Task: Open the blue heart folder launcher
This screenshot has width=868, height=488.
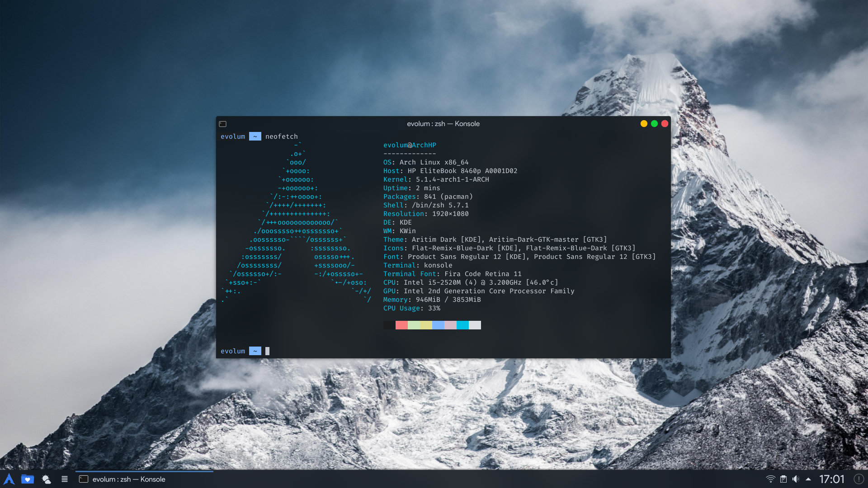Action: [28, 479]
